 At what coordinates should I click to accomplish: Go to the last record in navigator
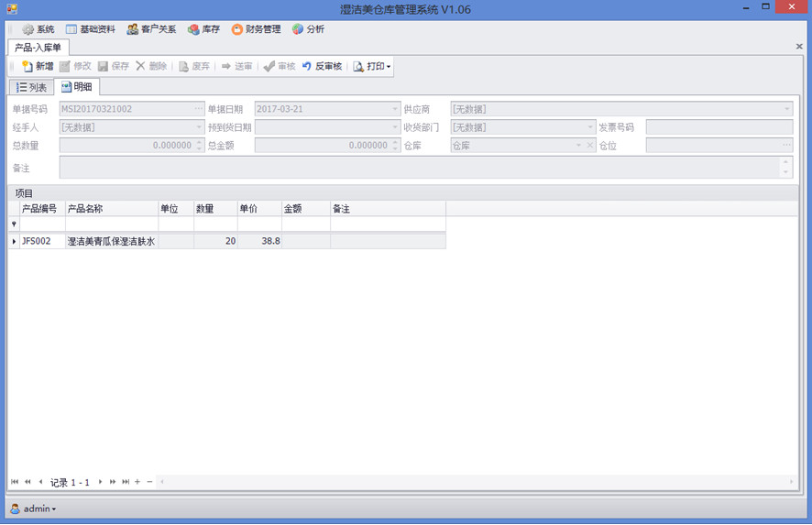(x=126, y=482)
